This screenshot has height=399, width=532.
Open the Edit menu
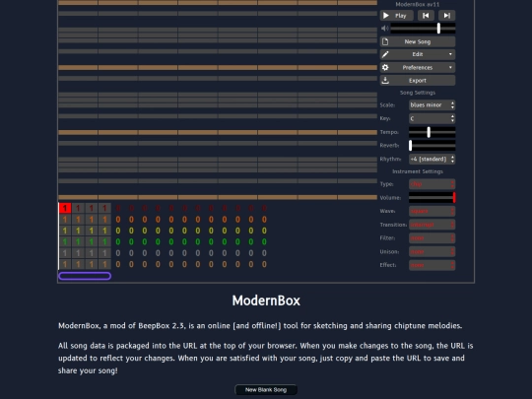418,54
